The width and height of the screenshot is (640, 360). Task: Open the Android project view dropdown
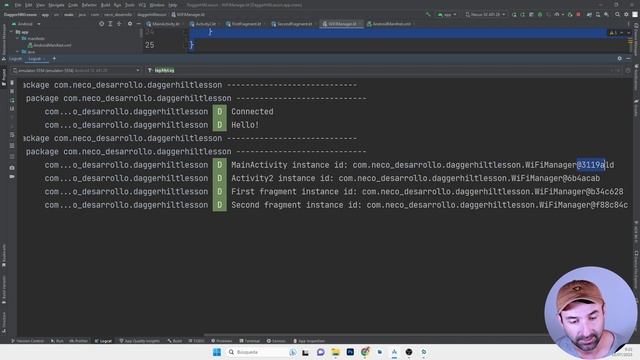pos(26,24)
